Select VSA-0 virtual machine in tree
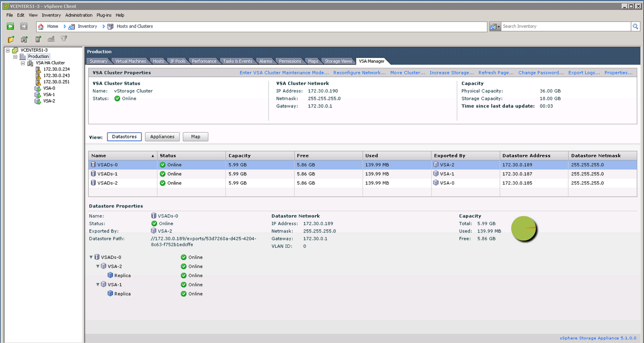The width and height of the screenshot is (644, 343). click(49, 88)
